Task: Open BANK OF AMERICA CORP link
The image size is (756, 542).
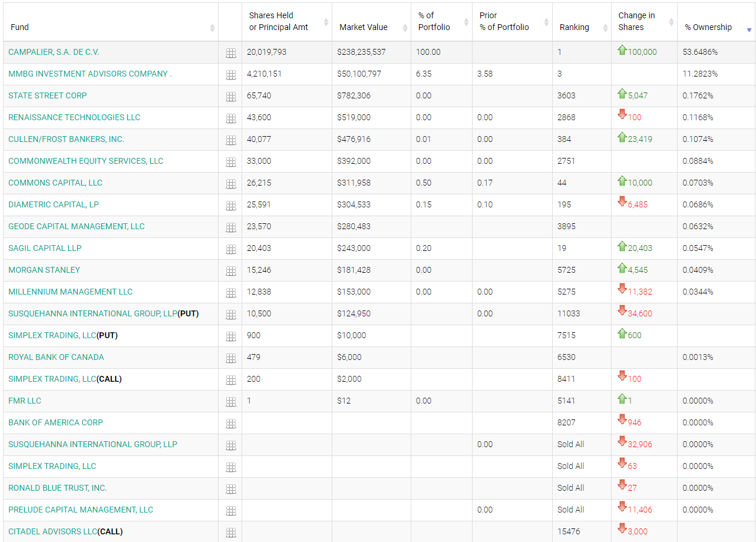Action: (x=55, y=422)
